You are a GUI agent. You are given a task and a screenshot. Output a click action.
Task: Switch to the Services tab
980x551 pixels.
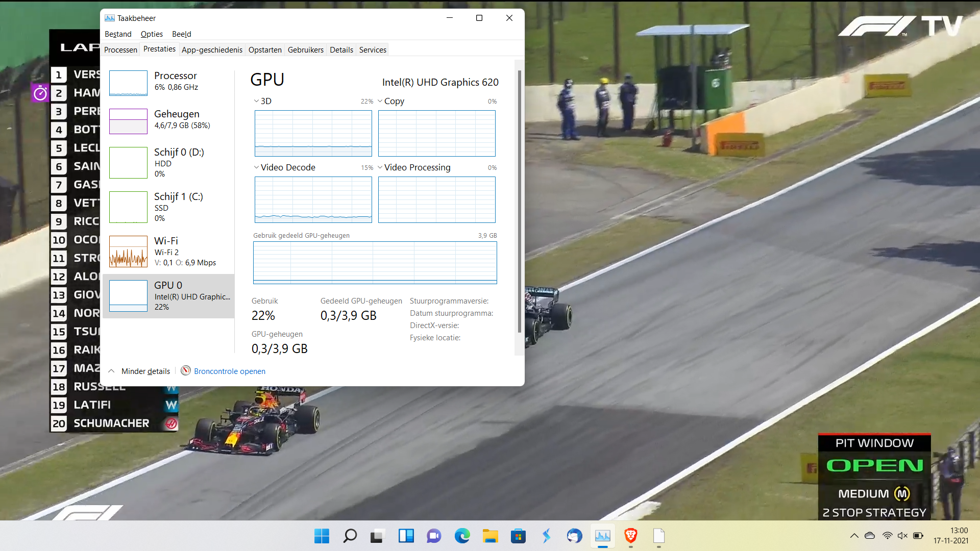point(373,49)
